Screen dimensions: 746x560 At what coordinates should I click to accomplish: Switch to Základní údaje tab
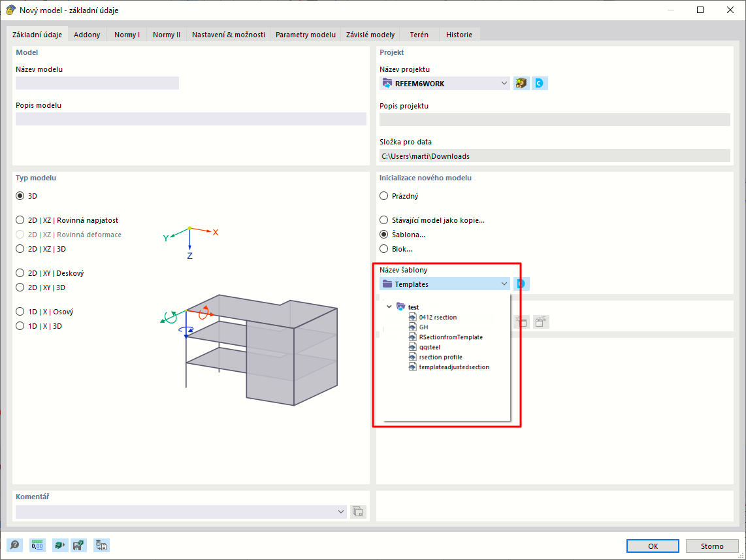37,35
